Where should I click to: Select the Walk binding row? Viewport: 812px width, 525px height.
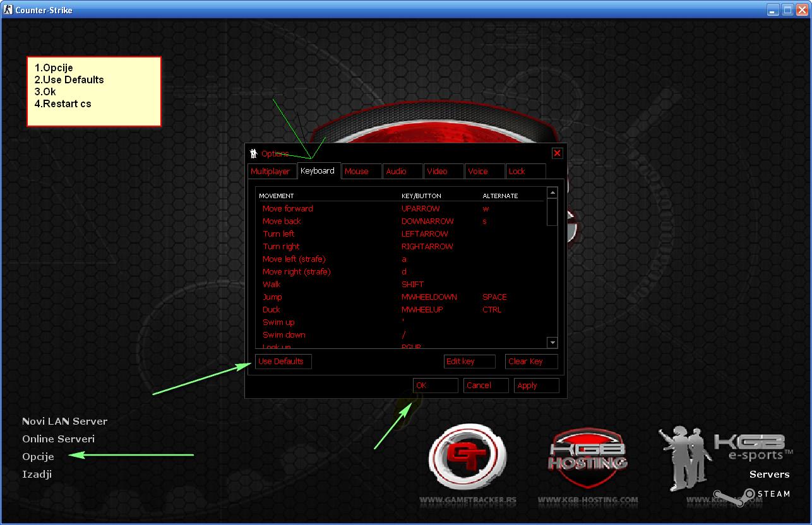pos(402,285)
